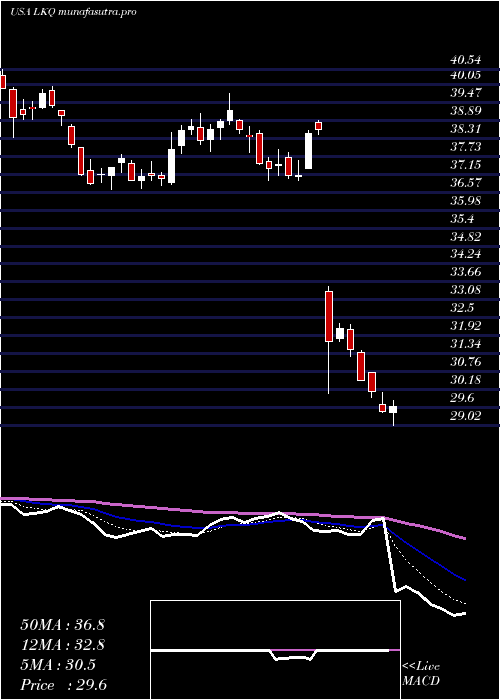Select the 33.08 price axis label
Image resolution: width=500 pixels, height=700 pixels.
(466, 290)
